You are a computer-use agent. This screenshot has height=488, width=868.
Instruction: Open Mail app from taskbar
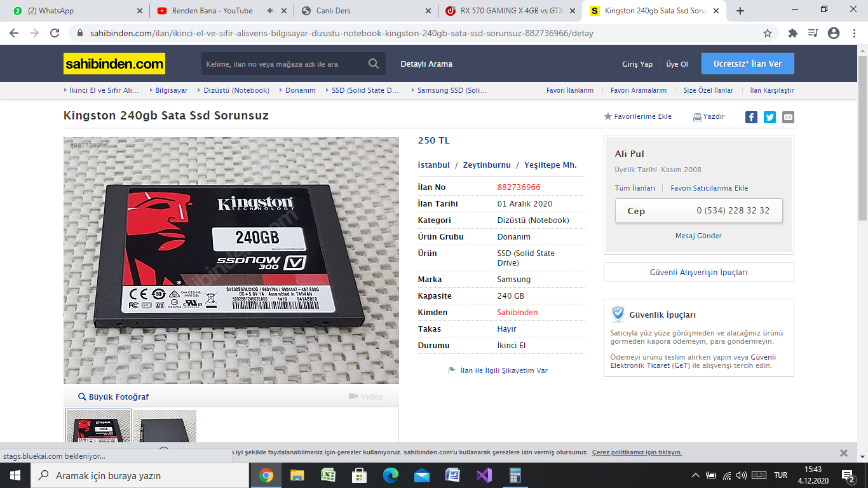point(421,475)
